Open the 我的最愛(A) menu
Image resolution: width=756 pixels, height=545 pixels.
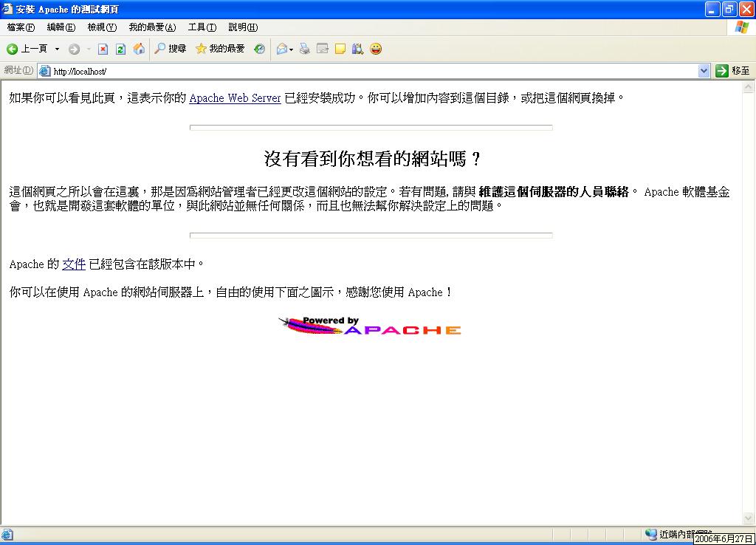pyautogui.click(x=152, y=27)
